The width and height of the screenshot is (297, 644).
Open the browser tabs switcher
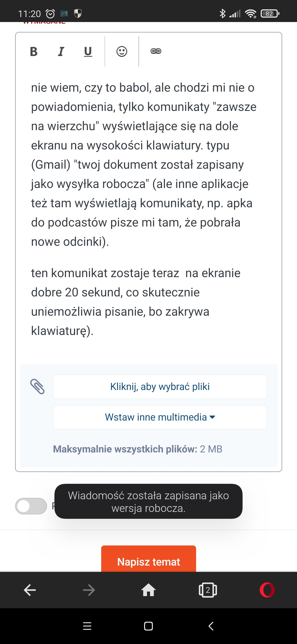208,590
